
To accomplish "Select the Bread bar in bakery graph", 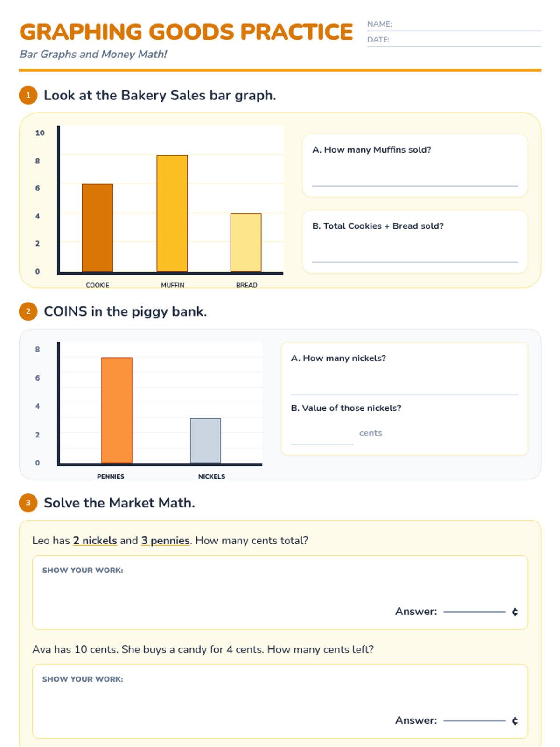I will pos(246,243).
